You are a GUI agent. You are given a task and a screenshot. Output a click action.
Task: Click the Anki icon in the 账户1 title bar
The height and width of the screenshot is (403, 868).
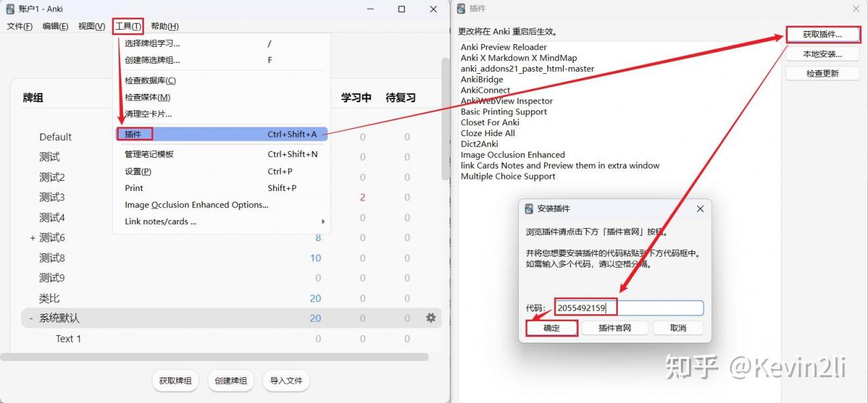[x=10, y=9]
